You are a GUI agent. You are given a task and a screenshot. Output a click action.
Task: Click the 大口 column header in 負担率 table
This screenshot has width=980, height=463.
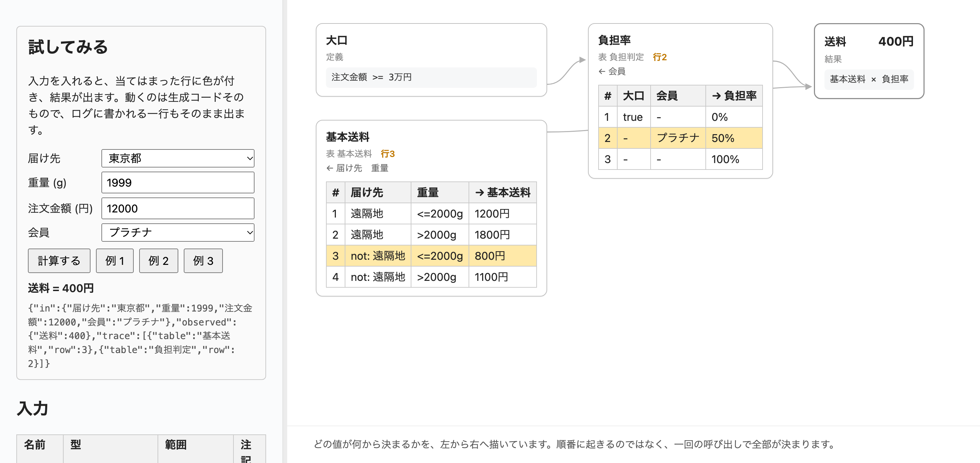[x=633, y=96]
